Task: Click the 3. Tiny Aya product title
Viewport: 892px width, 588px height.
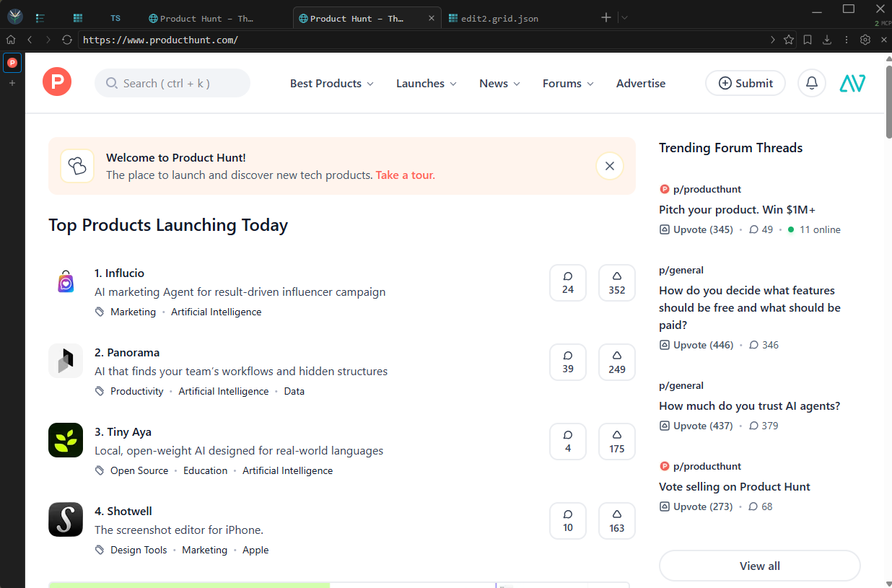Action: coord(123,431)
